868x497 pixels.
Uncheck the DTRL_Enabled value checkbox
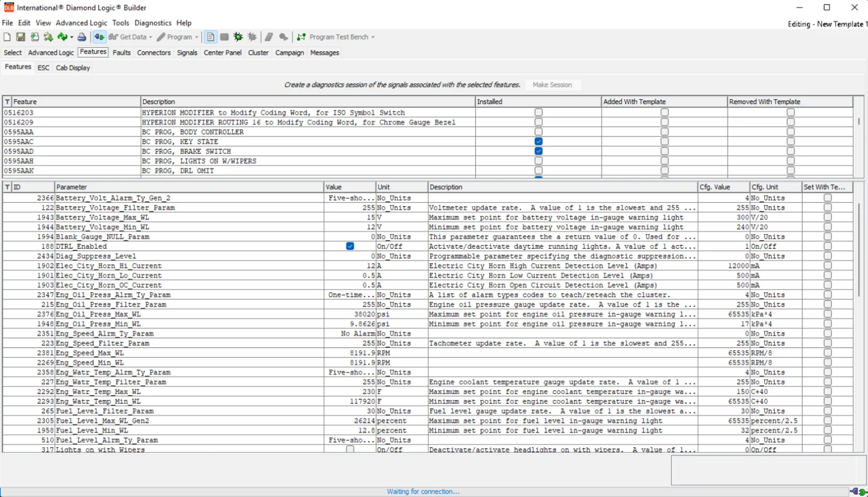tap(350, 246)
